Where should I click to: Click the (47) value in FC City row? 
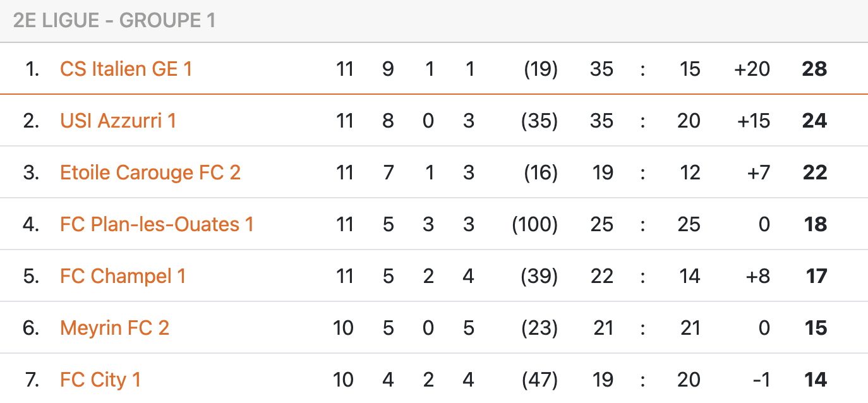539,380
